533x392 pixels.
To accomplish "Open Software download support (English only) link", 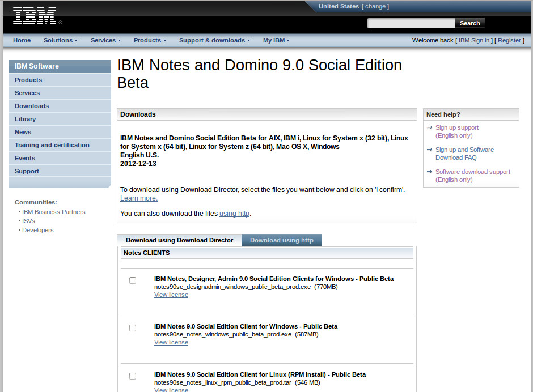I will tap(473, 176).
